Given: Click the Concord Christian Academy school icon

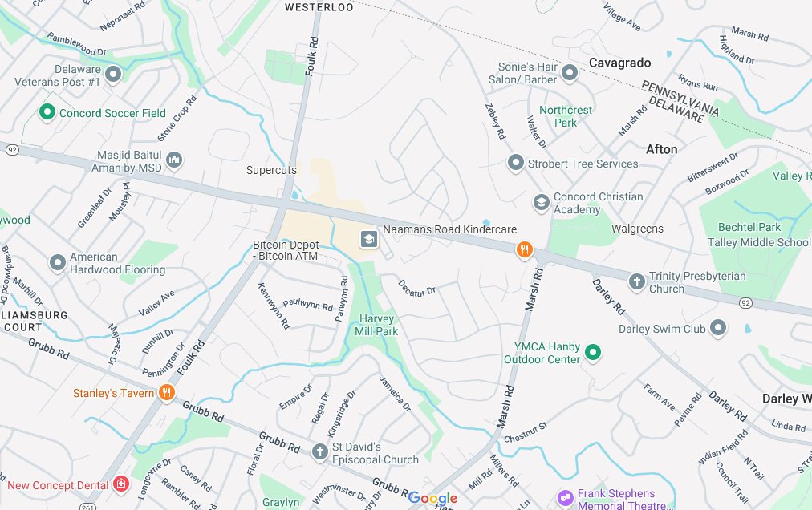Looking at the screenshot, I should [541, 203].
